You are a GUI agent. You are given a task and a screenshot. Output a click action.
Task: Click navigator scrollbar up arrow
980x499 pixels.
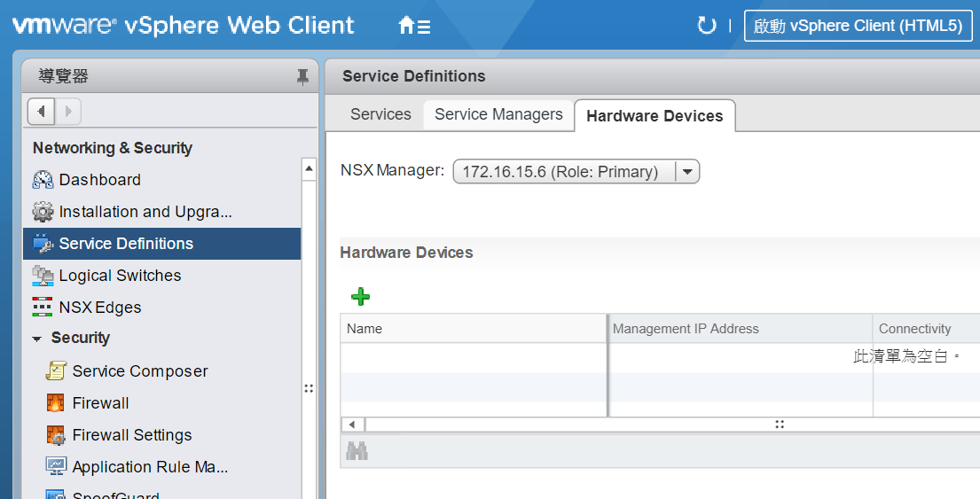pyautogui.click(x=309, y=168)
